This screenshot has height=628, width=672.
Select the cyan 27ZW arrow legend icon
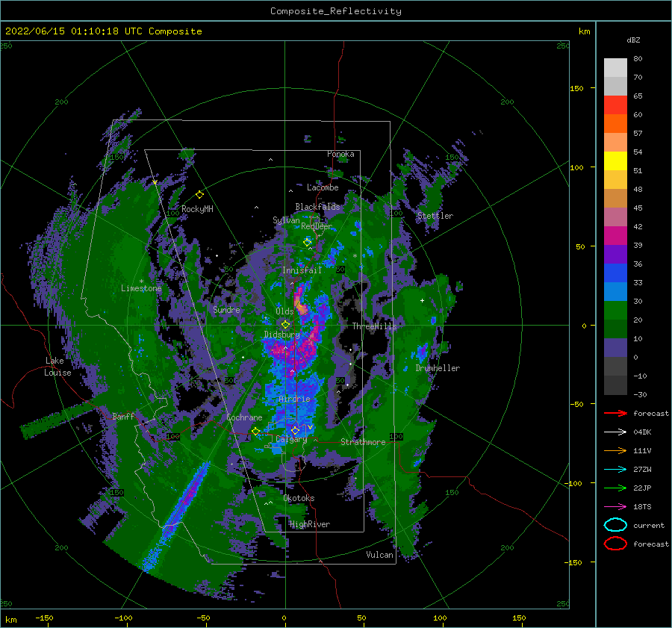tap(615, 470)
